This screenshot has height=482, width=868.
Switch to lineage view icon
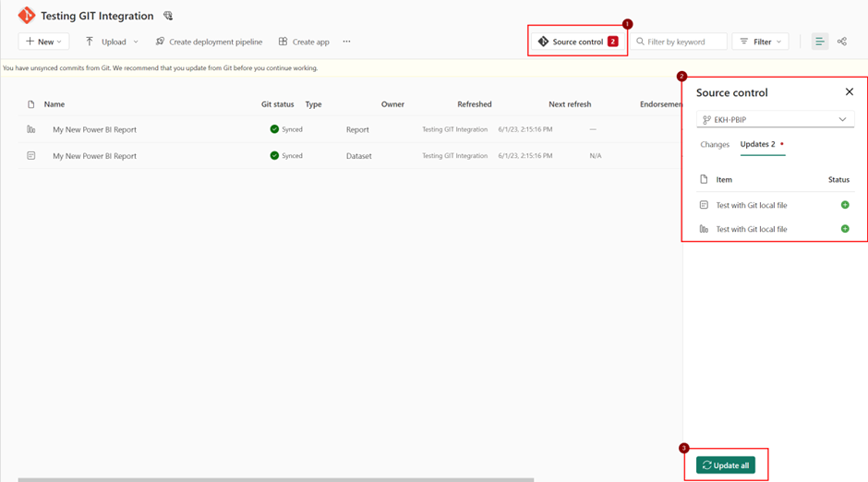coord(842,42)
